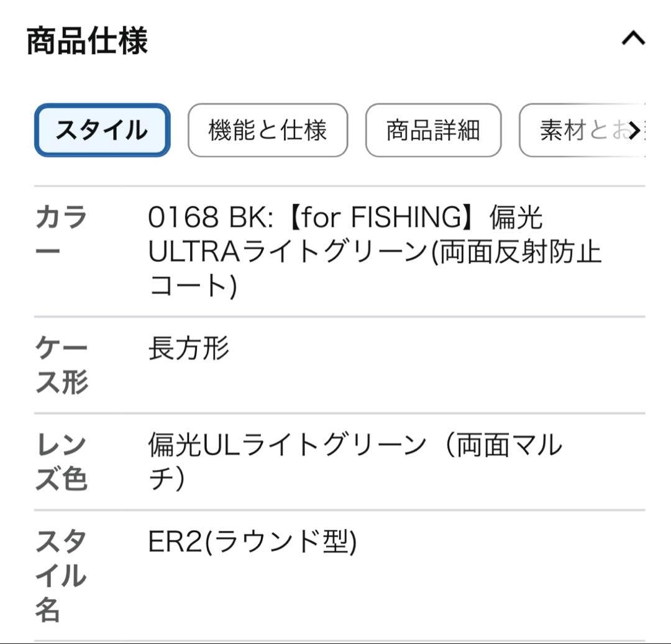Select the スタイル tab

point(102,131)
